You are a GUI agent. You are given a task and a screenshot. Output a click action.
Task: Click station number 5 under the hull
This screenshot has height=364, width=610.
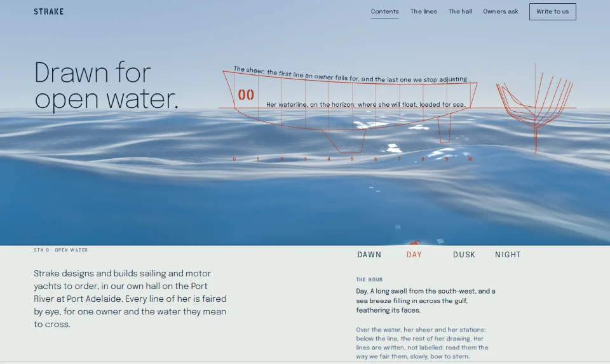pos(352,159)
